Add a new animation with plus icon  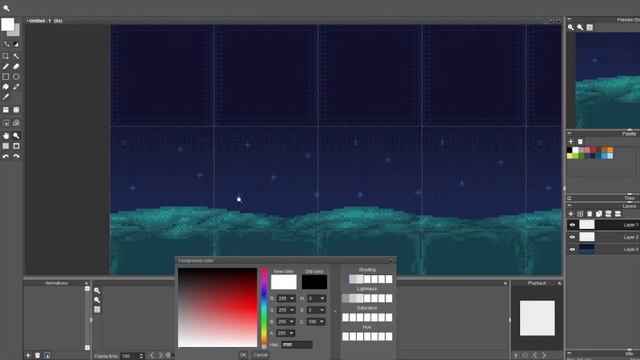(28, 356)
